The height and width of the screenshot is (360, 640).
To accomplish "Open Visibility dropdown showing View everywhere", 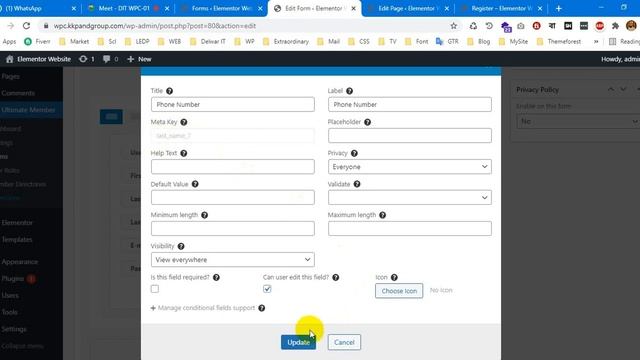I will click(233, 260).
